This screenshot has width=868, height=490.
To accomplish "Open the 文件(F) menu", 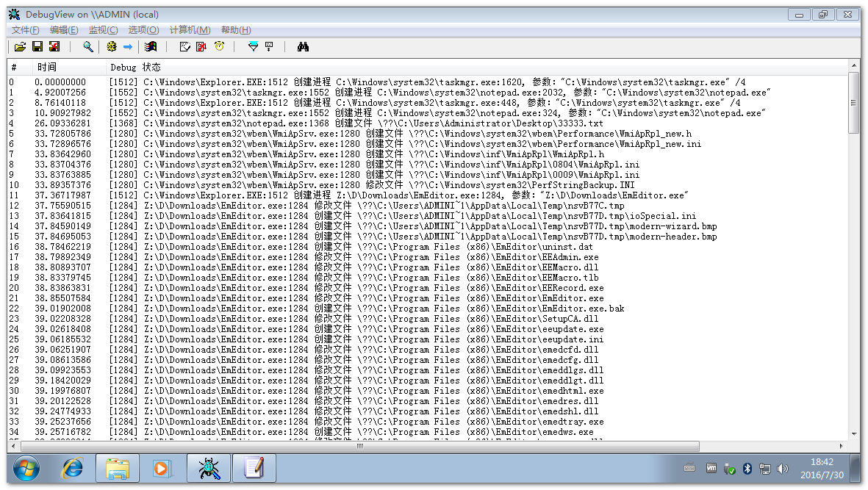I will pos(26,30).
